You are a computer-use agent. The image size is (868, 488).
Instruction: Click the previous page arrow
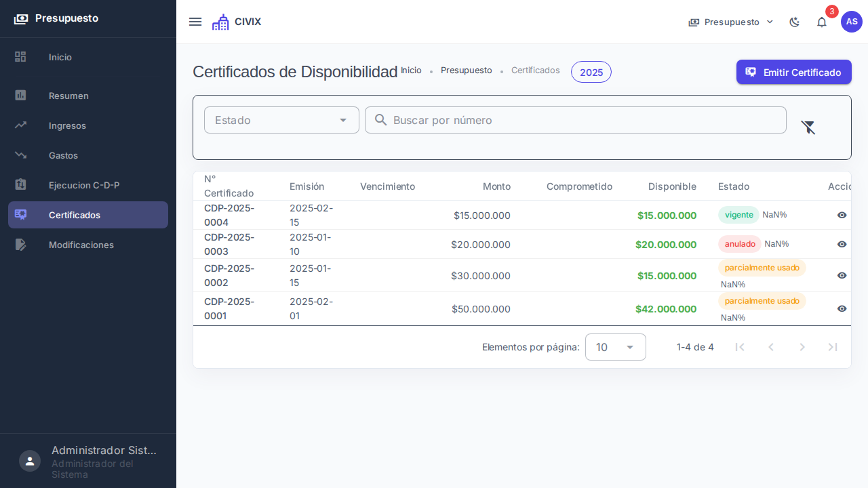tap(771, 347)
